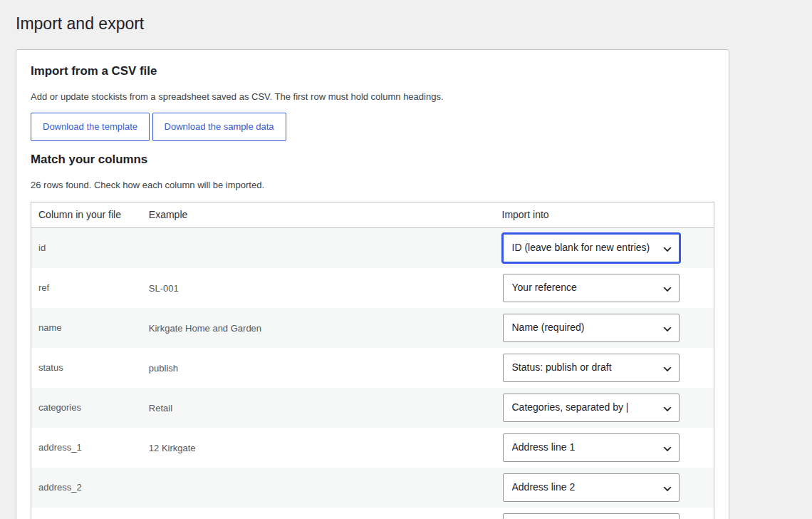Click the 'Match your columns' heading
The height and width of the screenshot is (519, 812).
pos(89,160)
